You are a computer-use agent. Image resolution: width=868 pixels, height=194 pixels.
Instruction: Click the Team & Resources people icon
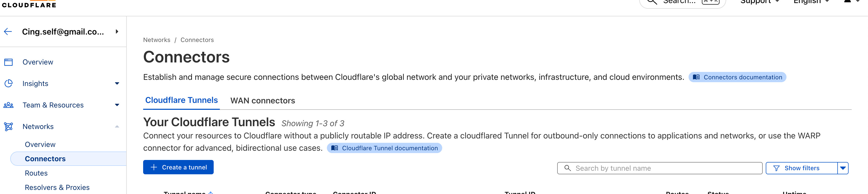(8, 105)
